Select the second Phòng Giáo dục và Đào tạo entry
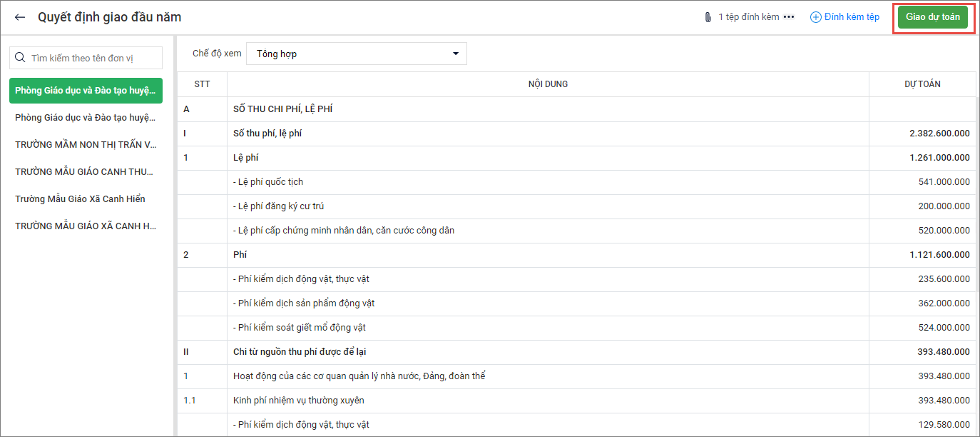 tap(86, 118)
